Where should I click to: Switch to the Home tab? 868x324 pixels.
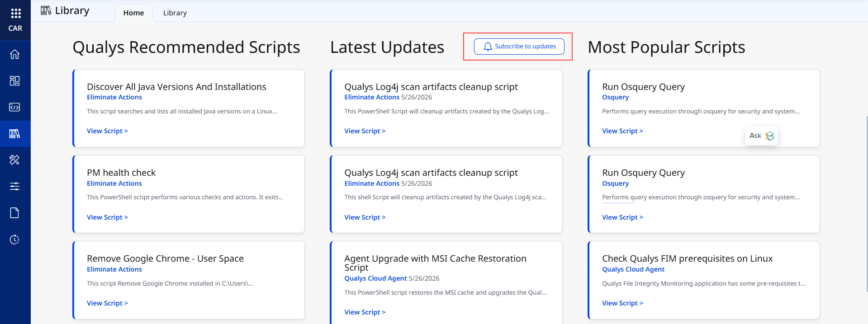[x=133, y=13]
